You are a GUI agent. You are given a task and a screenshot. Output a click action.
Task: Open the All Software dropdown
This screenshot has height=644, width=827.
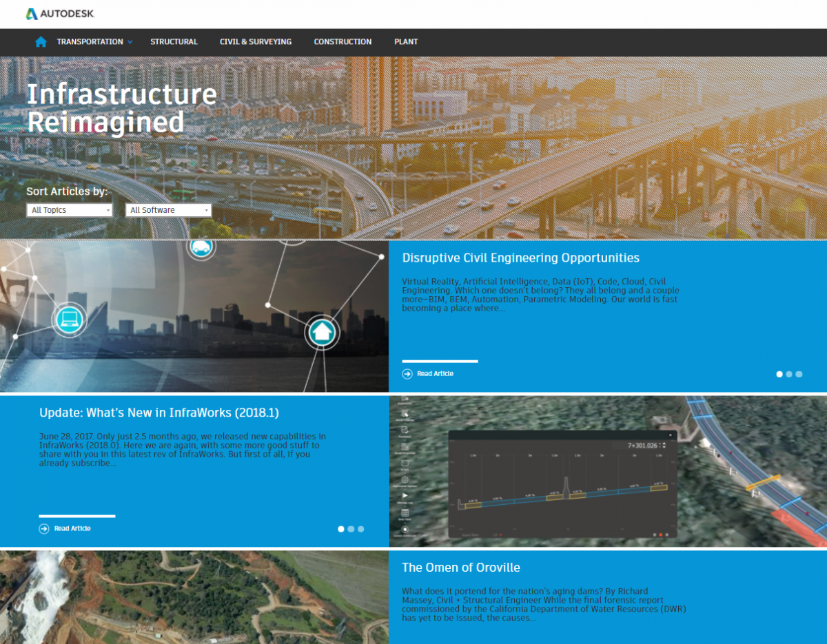click(x=168, y=210)
